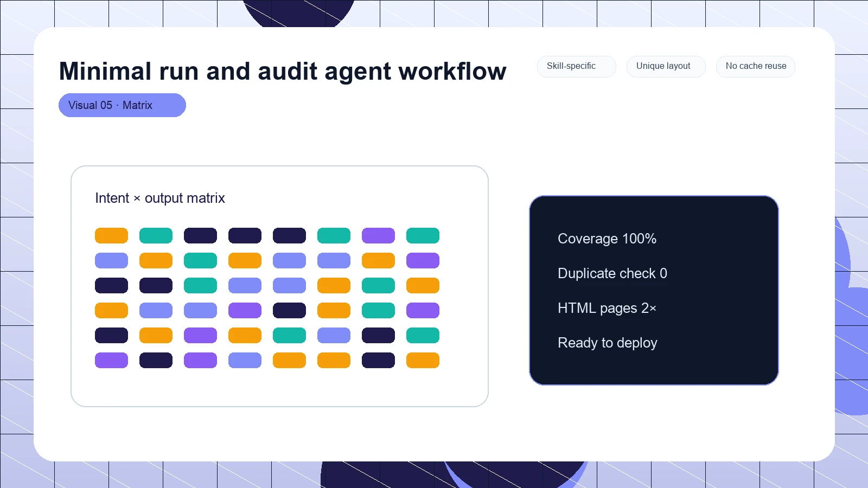Click the Skill-specific pill tag
The image size is (868, 488).
[577, 66]
